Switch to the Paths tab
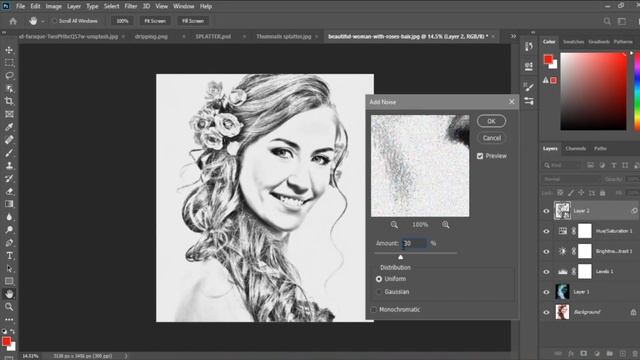640x360 pixels. click(600, 149)
